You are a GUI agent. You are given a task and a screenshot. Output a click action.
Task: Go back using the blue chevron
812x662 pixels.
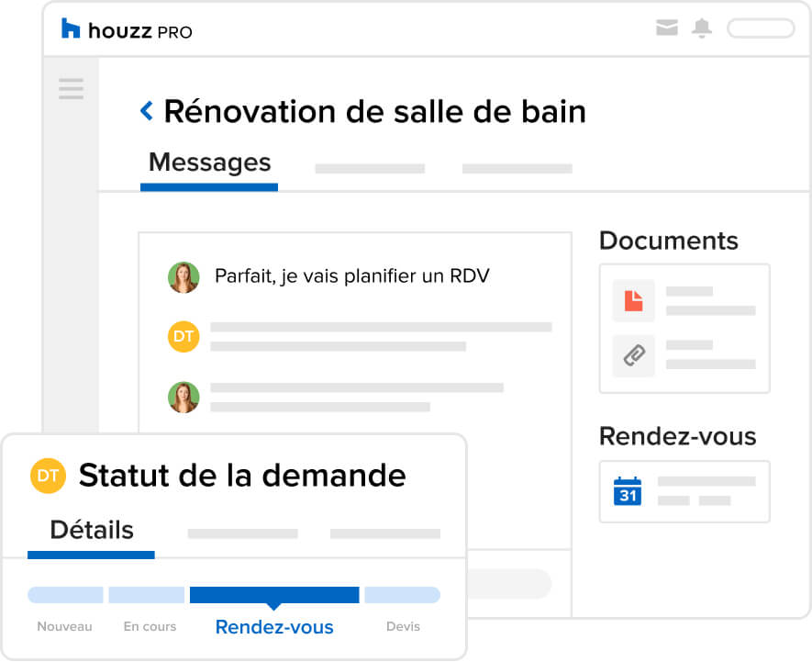tap(147, 110)
